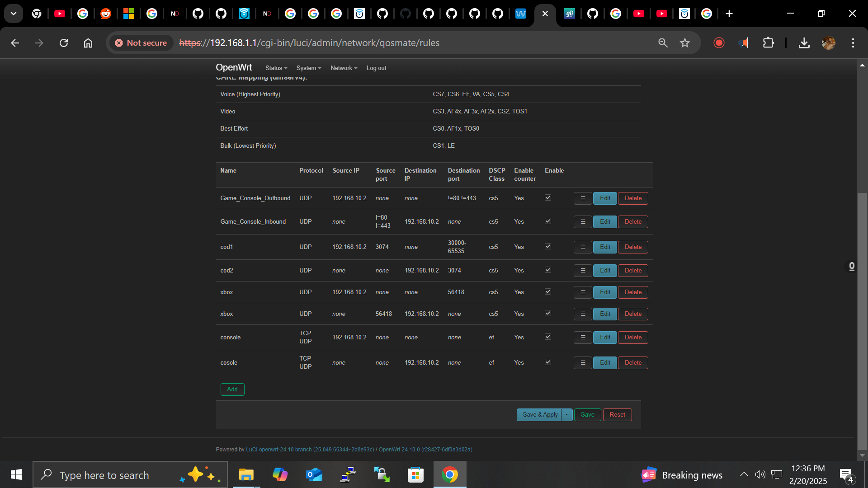
Task: Disable the Enable checkbox for the console rule
Action: pos(547,337)
